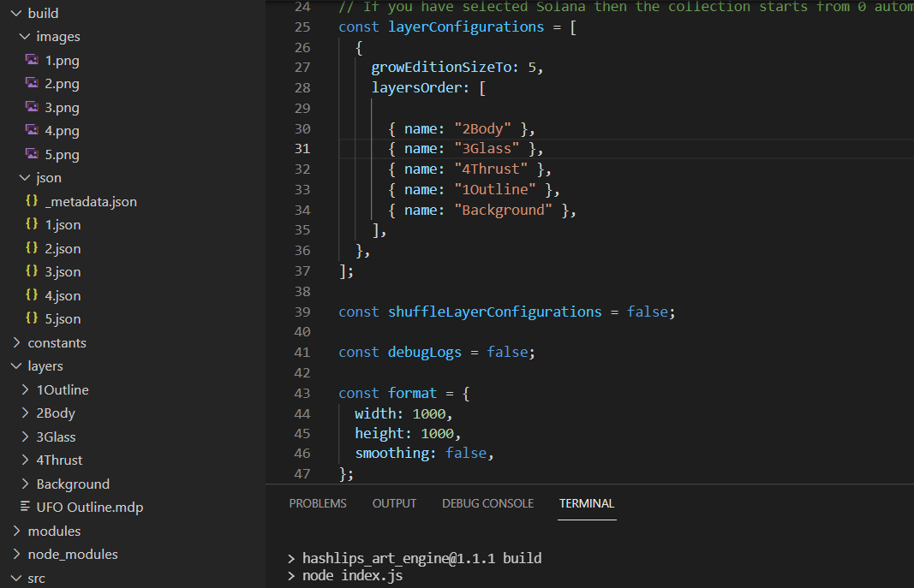The height and width of the screenshot is (588, 914).
Task: Open the DEBUG CONSOLE tab
Action: point(487,503)
